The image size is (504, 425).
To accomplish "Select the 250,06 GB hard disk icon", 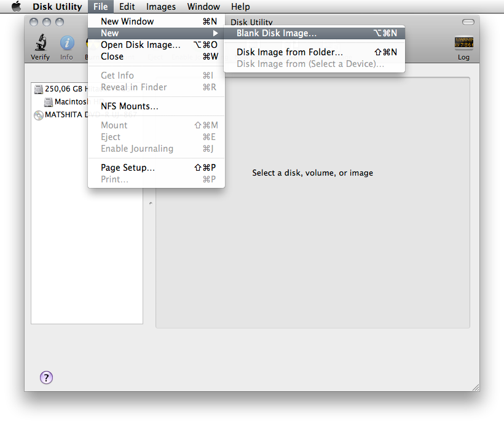I will point(39,89).
